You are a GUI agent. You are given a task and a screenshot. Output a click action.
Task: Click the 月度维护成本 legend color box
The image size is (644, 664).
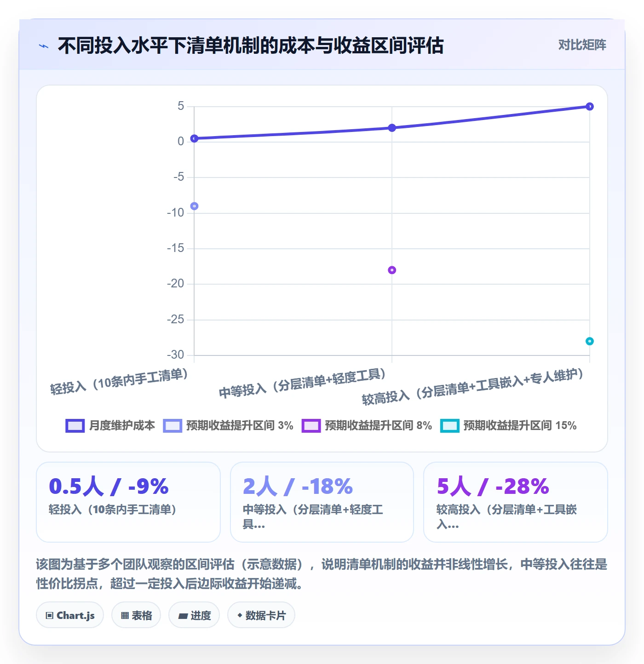pos(75,426)
